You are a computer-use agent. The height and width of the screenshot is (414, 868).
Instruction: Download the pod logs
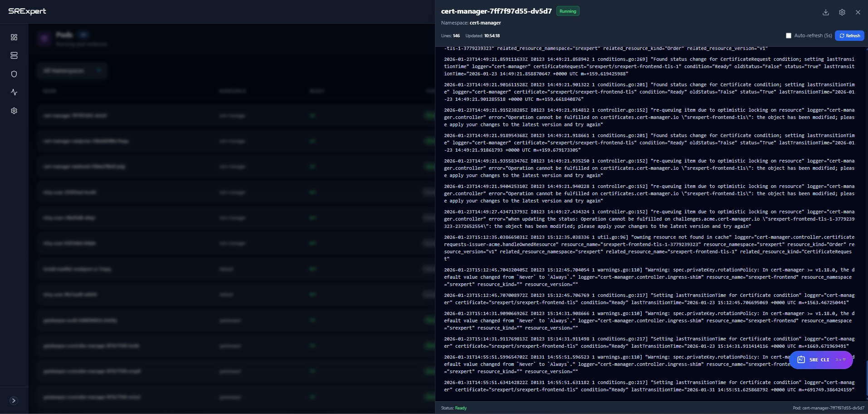(x=825, y=12)
